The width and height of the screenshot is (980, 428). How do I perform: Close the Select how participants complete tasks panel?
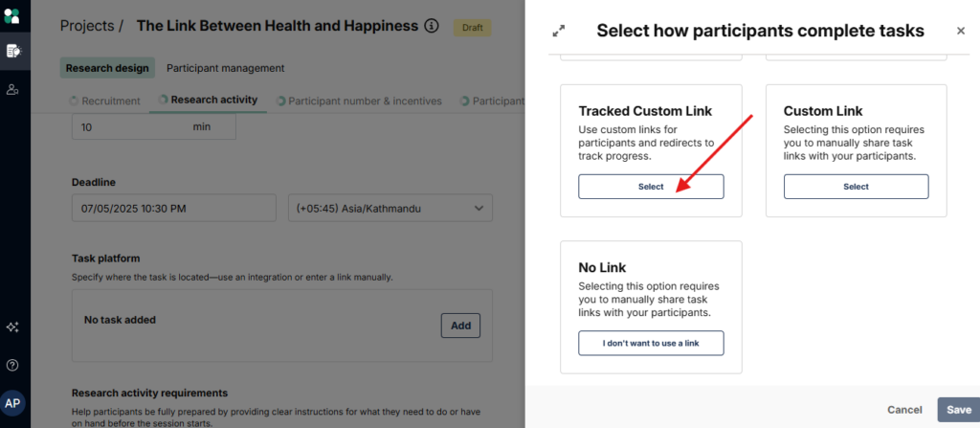[961, 31]
